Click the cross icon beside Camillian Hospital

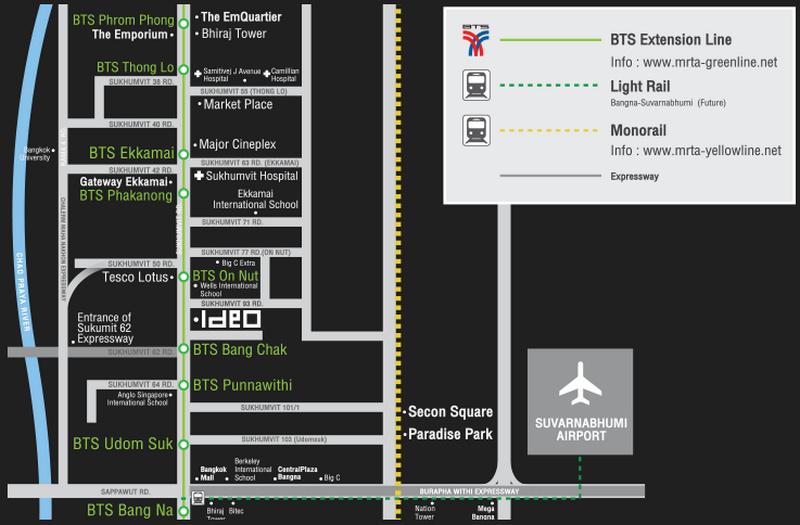[x=266, y=74]
